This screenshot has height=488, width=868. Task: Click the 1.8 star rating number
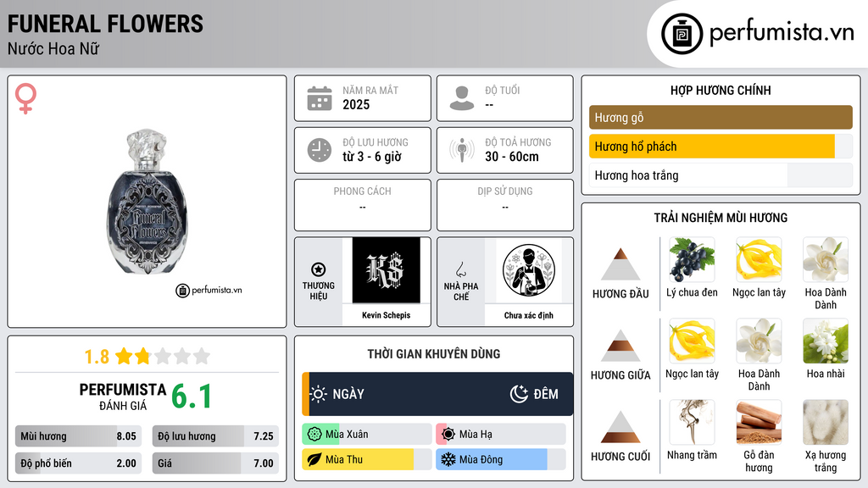tap(97, 357)
